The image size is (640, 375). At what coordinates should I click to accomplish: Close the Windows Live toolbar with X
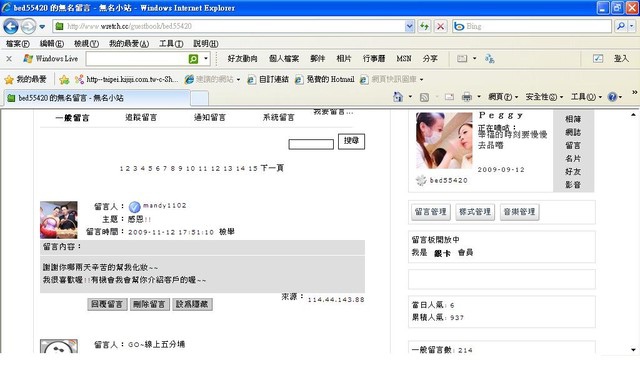[x=9, y=59]
